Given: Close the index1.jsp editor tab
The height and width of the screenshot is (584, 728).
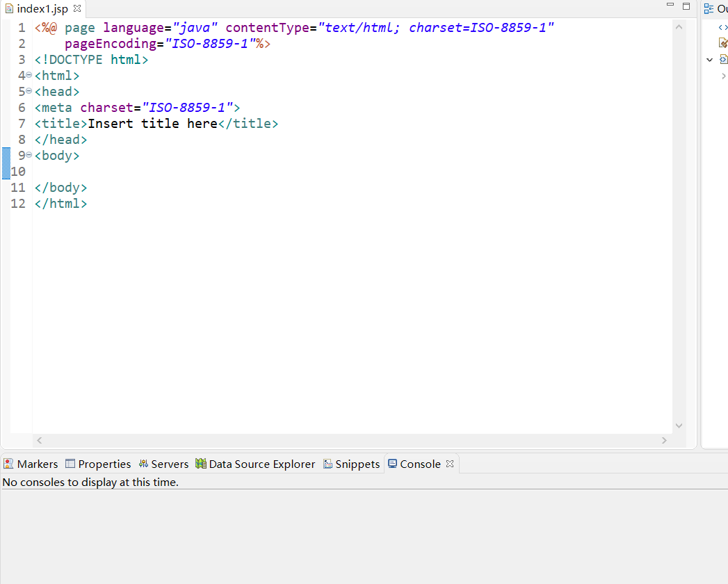Looking at the screenshot, I should (77, 8).
